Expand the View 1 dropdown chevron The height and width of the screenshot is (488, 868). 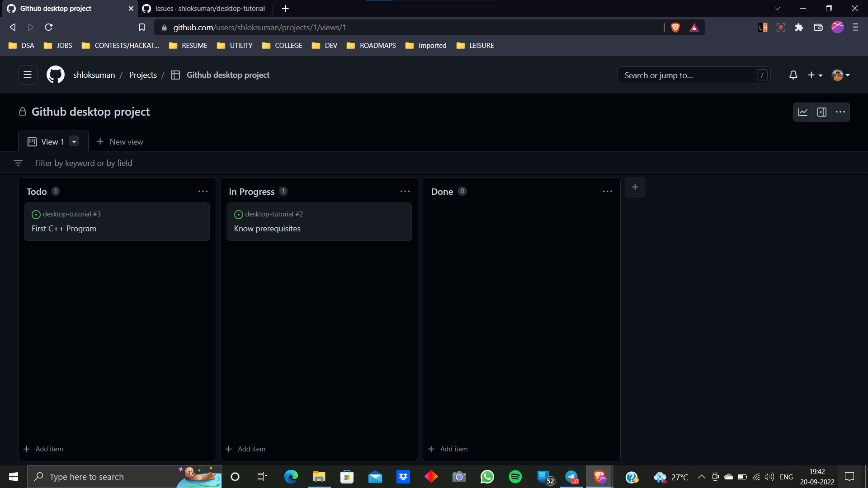[74, 141]
